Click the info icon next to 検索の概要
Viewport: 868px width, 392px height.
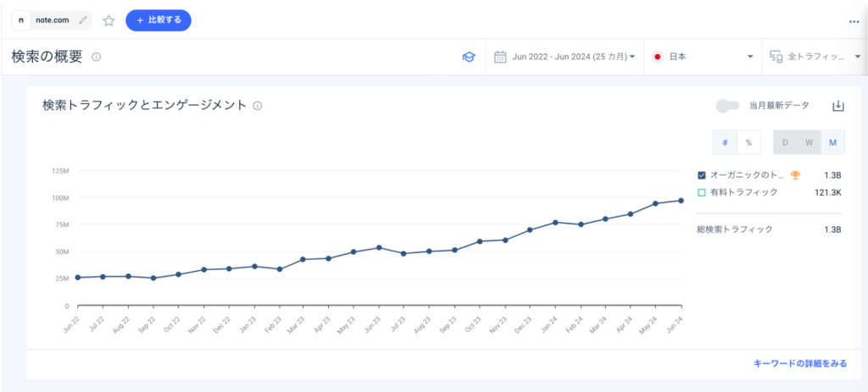97,58
